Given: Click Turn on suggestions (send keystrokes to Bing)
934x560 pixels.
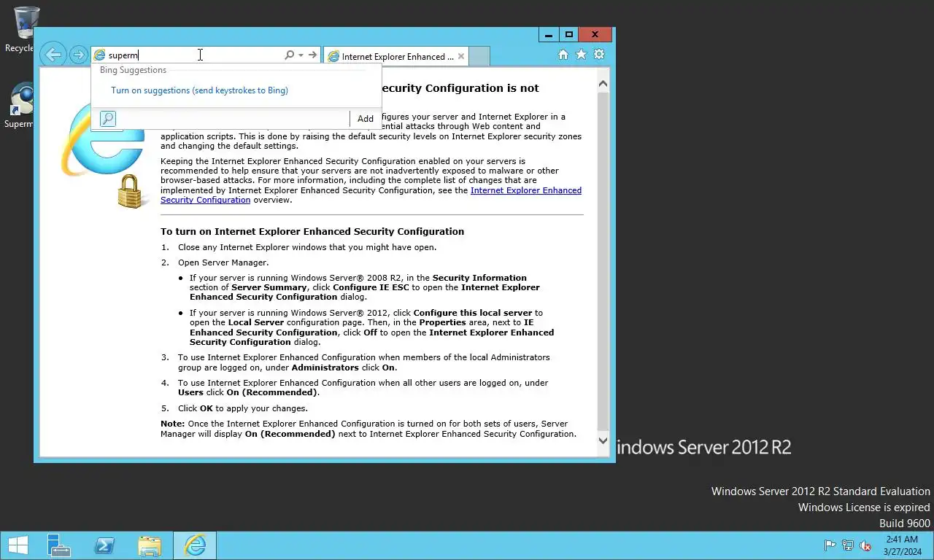Looking at the screenshot, I should coord(199,90).
